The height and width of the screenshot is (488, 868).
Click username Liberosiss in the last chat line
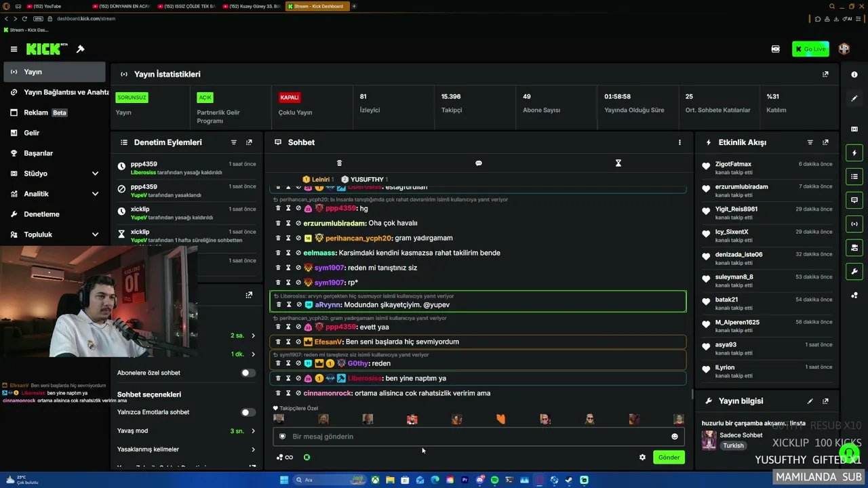click(x=364, y=378)
